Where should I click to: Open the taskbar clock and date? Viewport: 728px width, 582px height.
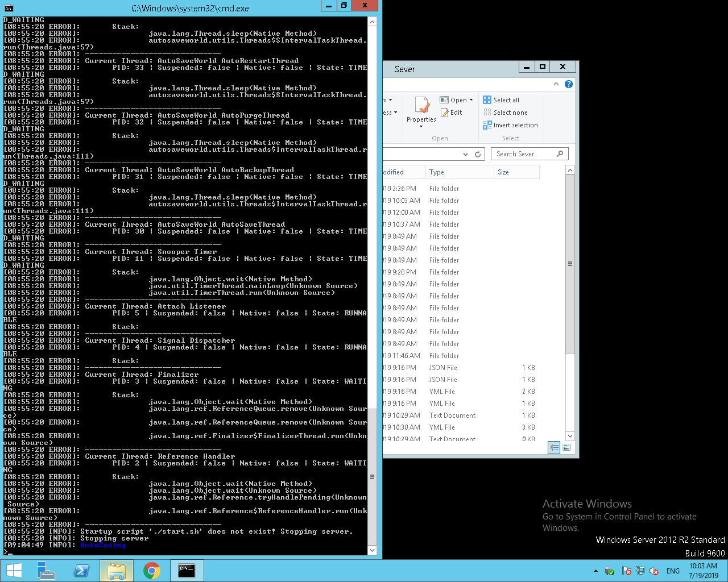704,571
